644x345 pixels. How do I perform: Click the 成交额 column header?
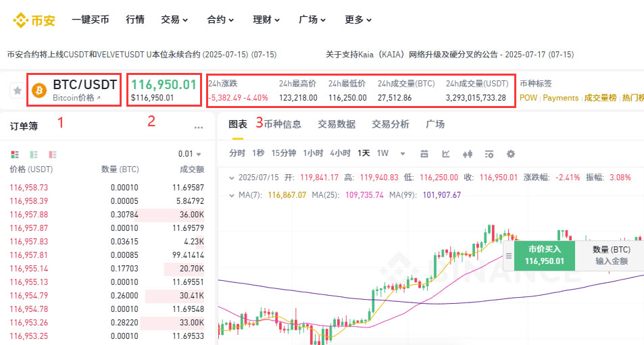[192, 169]
